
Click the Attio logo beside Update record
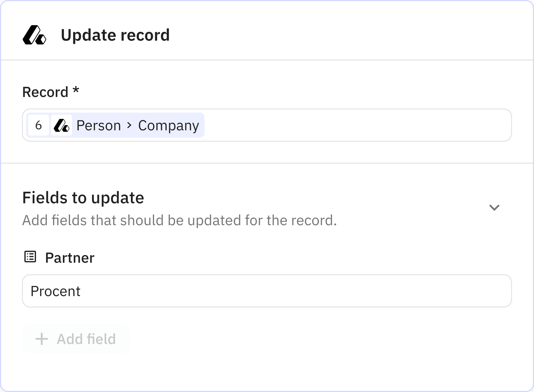point(35,35)
